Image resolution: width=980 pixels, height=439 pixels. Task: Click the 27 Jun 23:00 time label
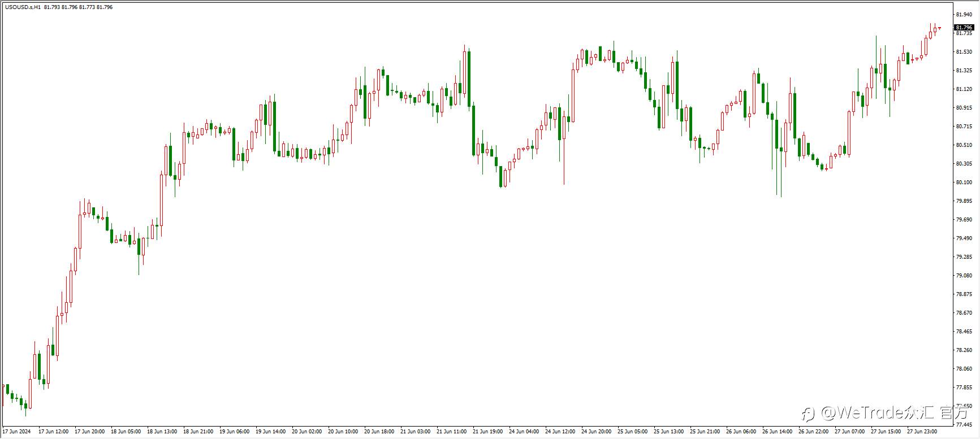[922, 432]
